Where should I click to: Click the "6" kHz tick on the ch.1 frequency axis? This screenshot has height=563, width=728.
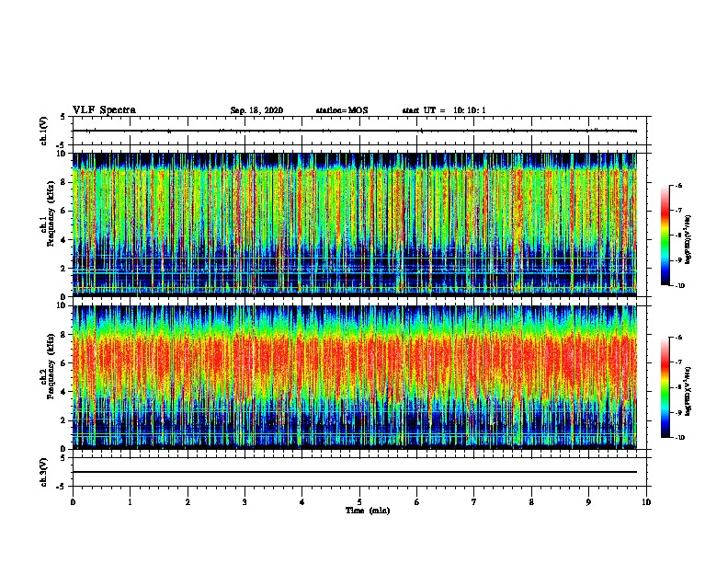coord(64,211)
